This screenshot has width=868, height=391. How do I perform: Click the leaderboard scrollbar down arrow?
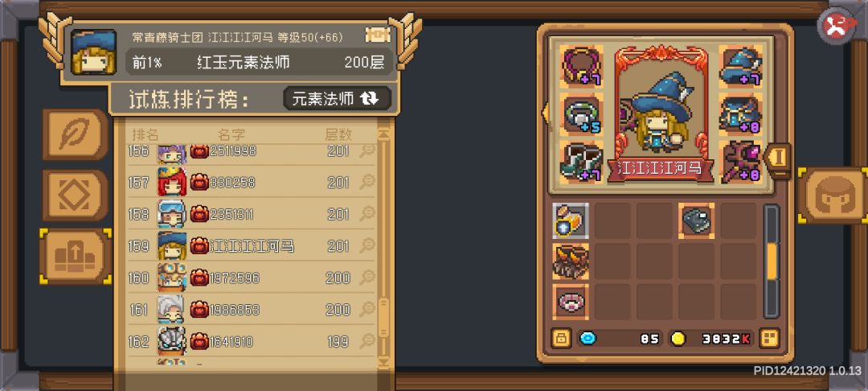coord(383,362)
